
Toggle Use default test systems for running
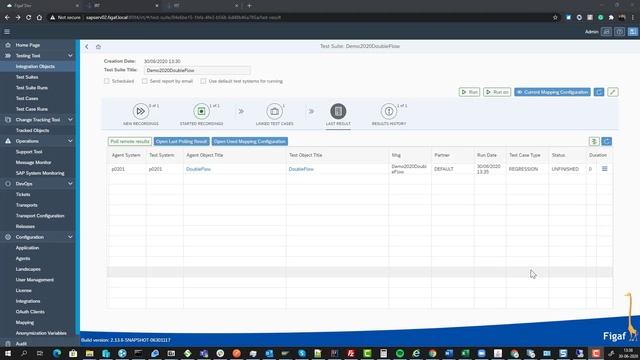click(203, 81)
